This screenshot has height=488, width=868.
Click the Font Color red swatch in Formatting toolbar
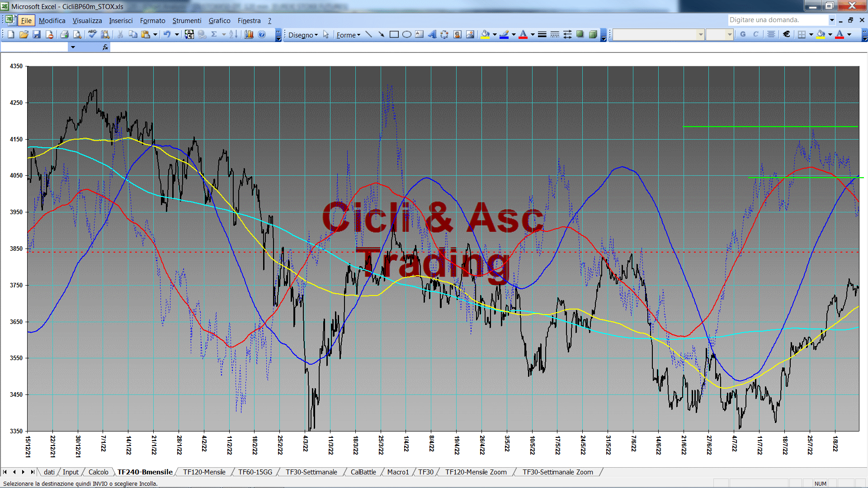coord(840,35)
